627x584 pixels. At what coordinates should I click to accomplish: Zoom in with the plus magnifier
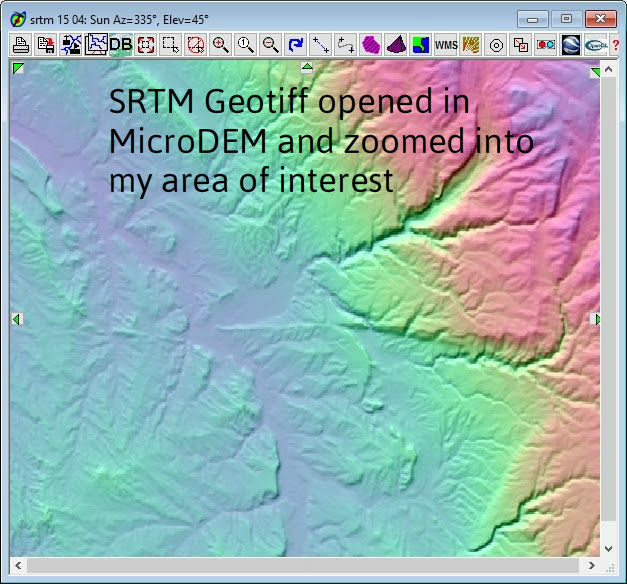click(220, 45)
